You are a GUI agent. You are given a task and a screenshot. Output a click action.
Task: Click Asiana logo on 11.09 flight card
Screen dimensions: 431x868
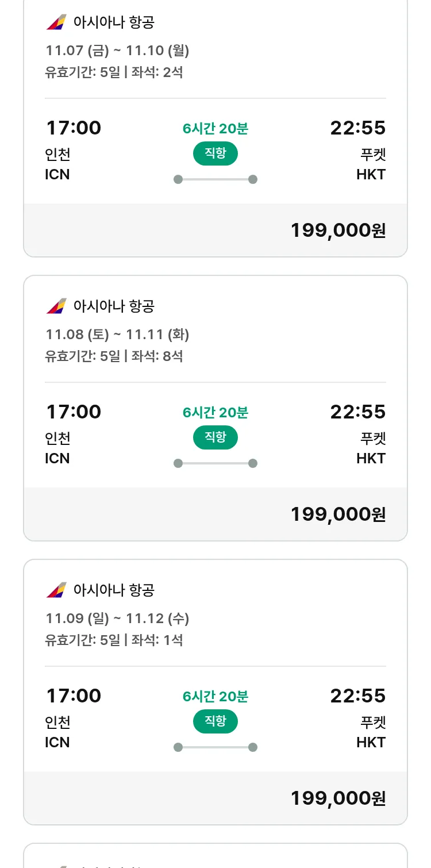click(x=56, y=590)
